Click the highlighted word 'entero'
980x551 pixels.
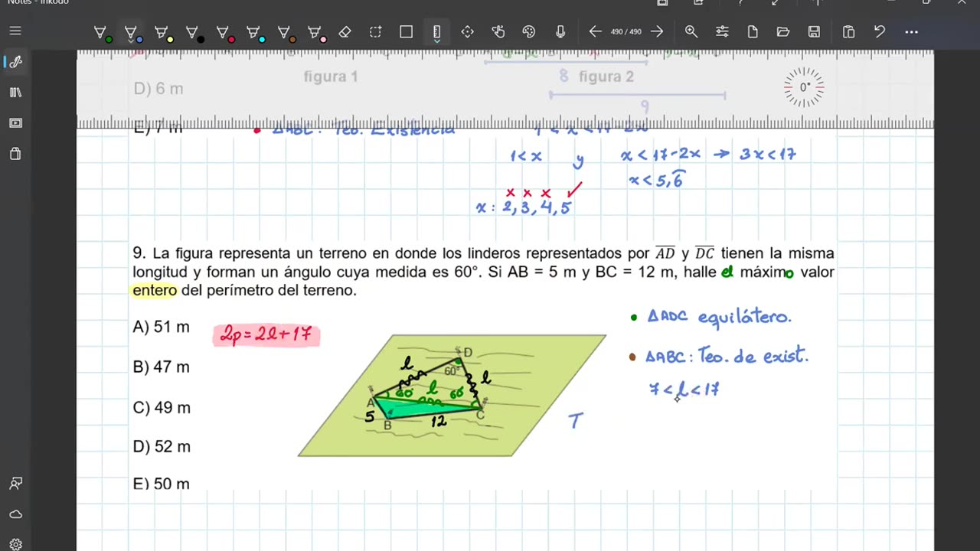point(155,291)
